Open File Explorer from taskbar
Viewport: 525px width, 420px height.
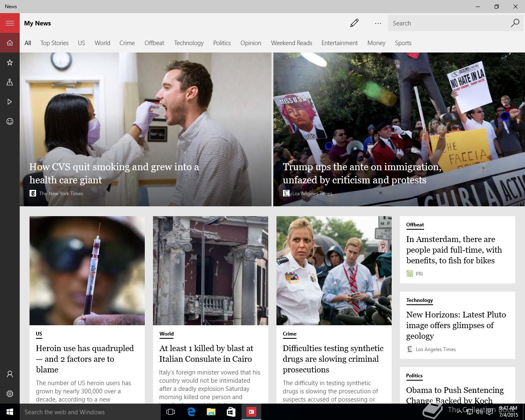pos(211,412)
